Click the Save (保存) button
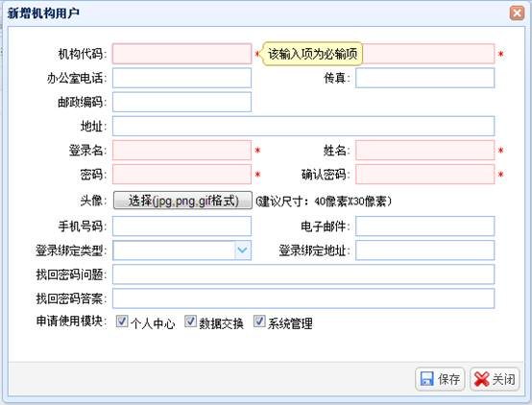The width and height of the screenshot is (532, 405). pos(440,379)
